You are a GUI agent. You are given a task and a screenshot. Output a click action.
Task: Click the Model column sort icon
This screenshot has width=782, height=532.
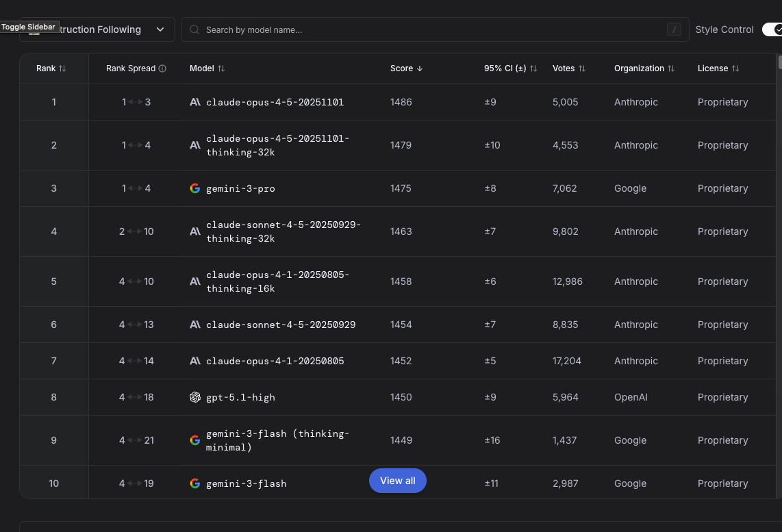click(x=221, y=68)
